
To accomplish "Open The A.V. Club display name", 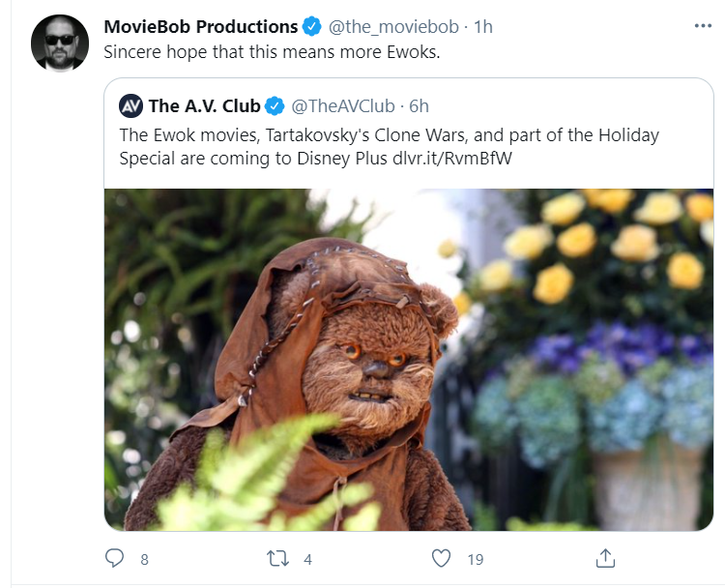I will pyautogui.click(x=204, y=106).
